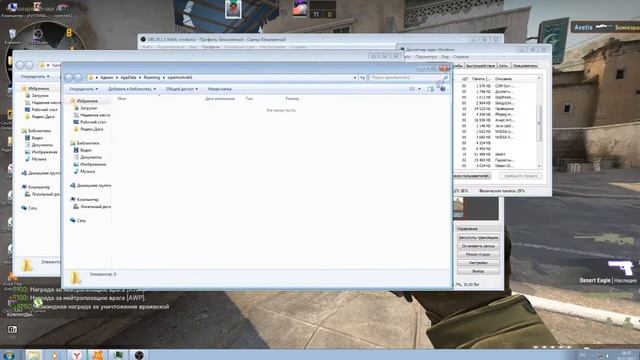
Task: Open Яндекс.Диск in the front Explorer sidebar
Action: 91,129
